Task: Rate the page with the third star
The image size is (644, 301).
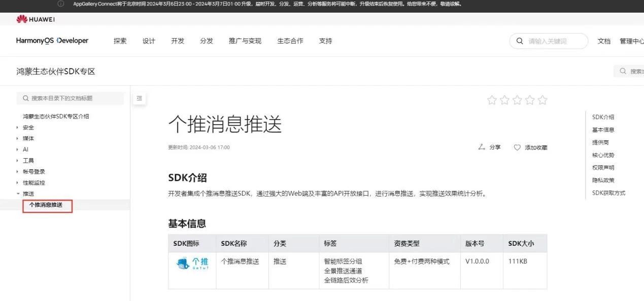Action: [517, 100]
